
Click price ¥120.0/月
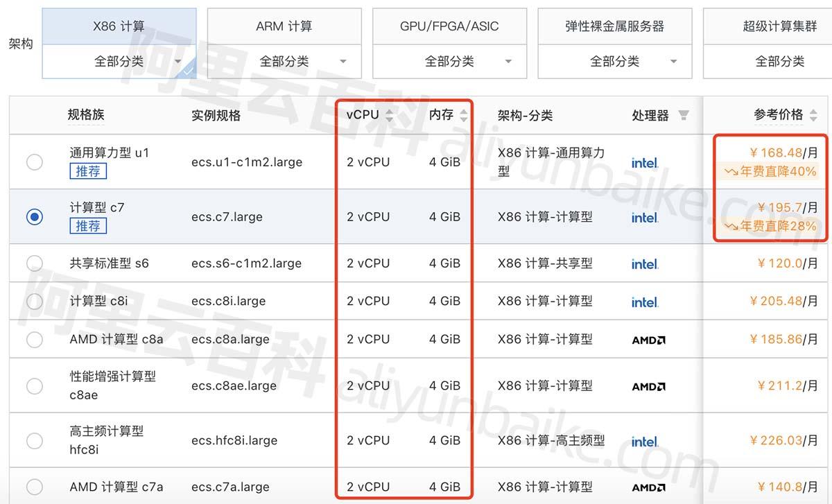tap(788, 263)
